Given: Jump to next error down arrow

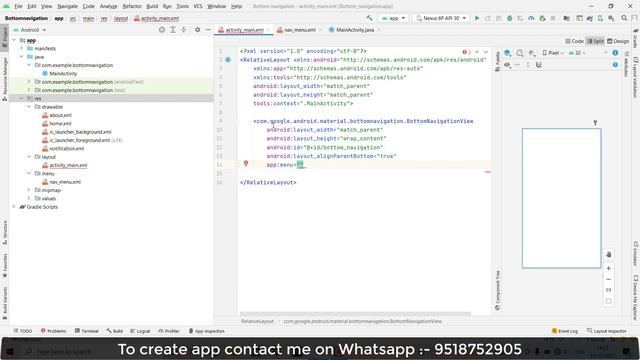Looking at the screenshot, I should click(486, 52).
